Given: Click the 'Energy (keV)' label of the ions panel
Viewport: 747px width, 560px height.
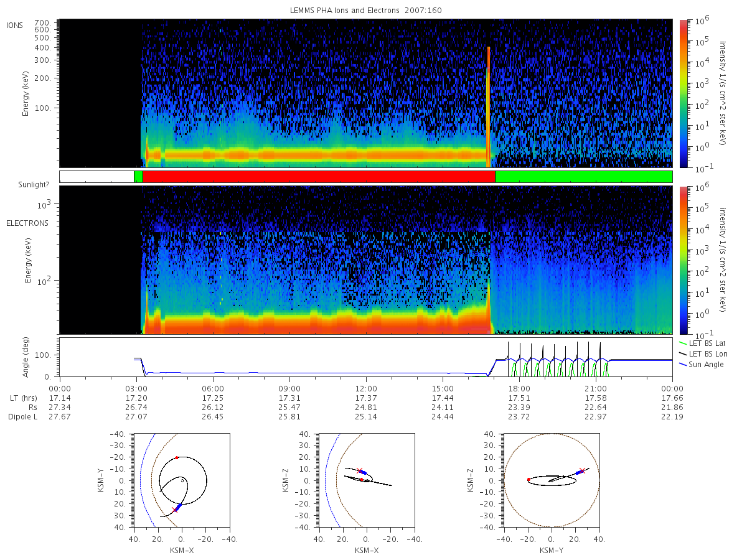Looking at the screenshot, I should pos(26,93).
